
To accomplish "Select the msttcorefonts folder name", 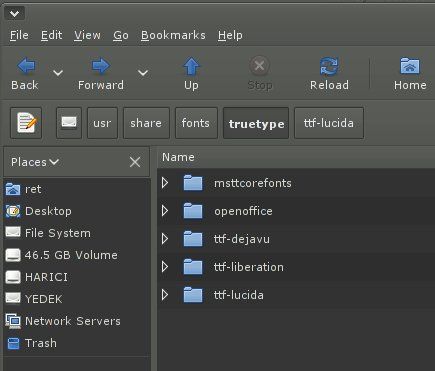I will pyautogui.click(x=253, y=183).
